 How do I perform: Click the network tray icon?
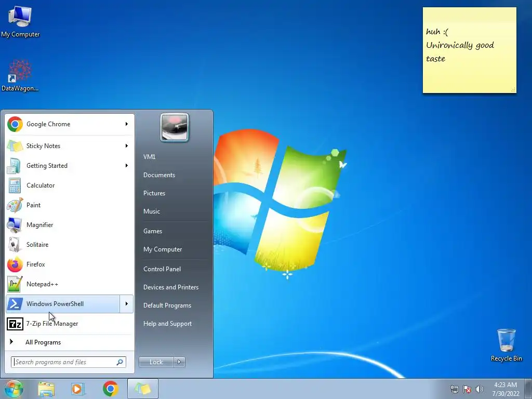[454, 389]
